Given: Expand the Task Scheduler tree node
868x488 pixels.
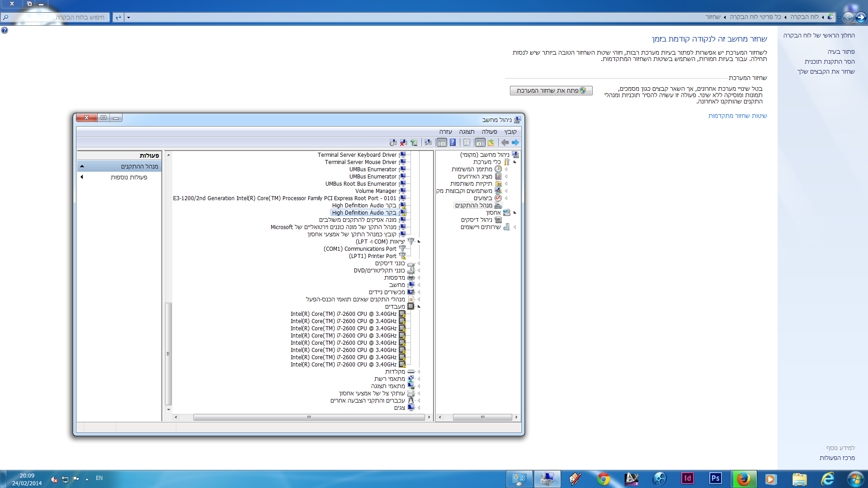Looking at the screenshot, I should [506, 169].
